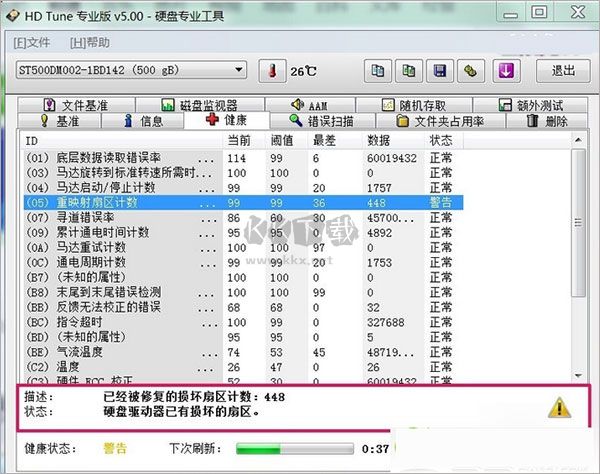Switch to the 错误扫描 tab
The image size is (600, 474).
(x=322, y=121)
